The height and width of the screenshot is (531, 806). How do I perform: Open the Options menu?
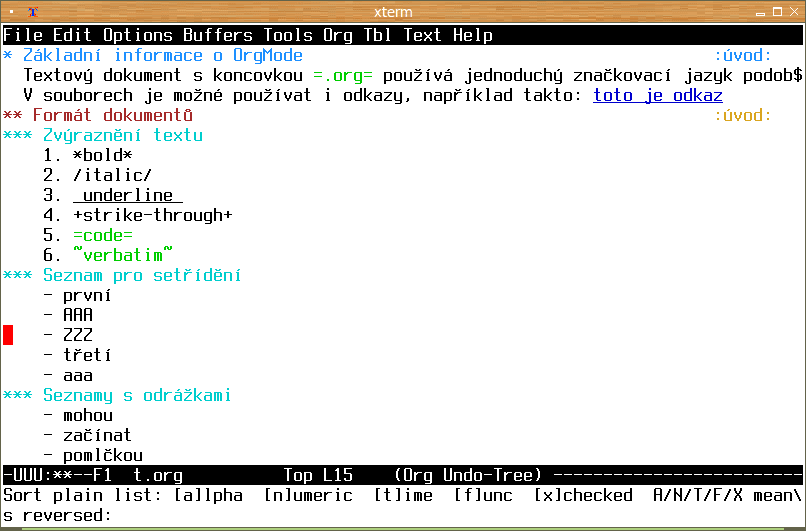click(x=138, y=35)
